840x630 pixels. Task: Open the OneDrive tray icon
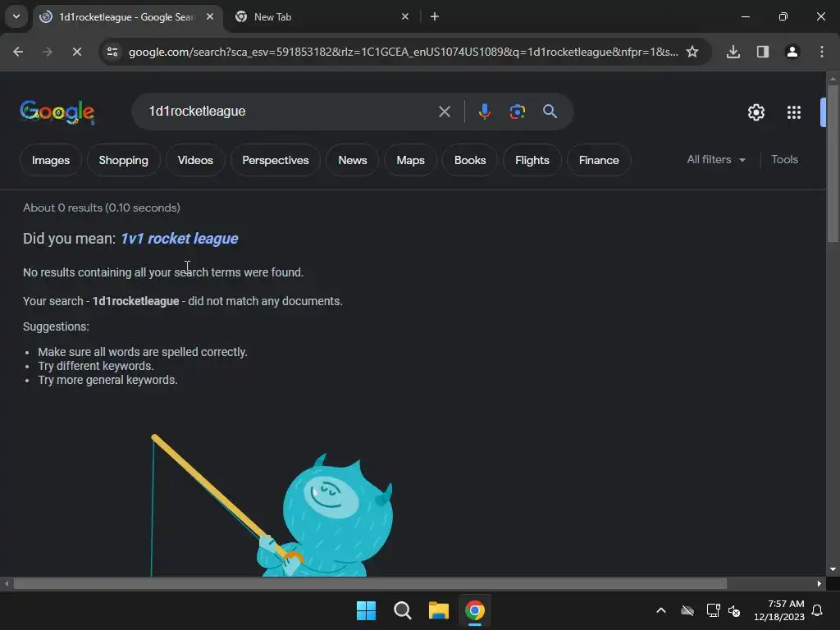(687, 610)
